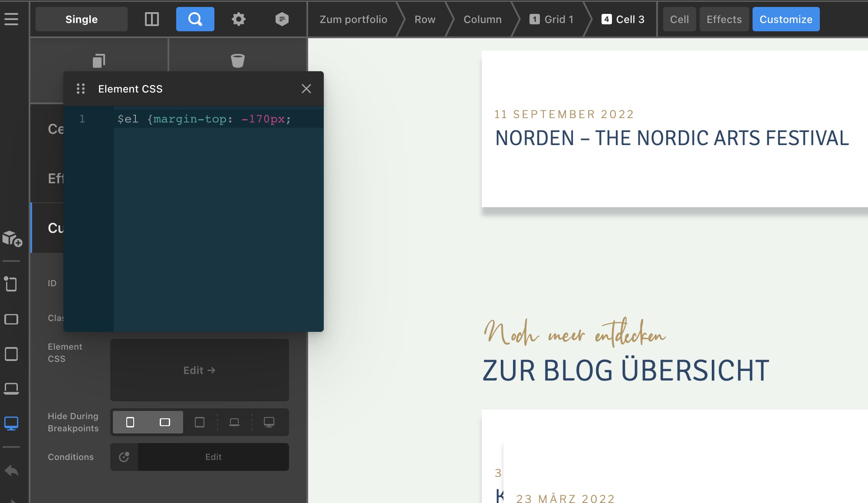Duplicate element with the copy icon

(x=99, y=60)
